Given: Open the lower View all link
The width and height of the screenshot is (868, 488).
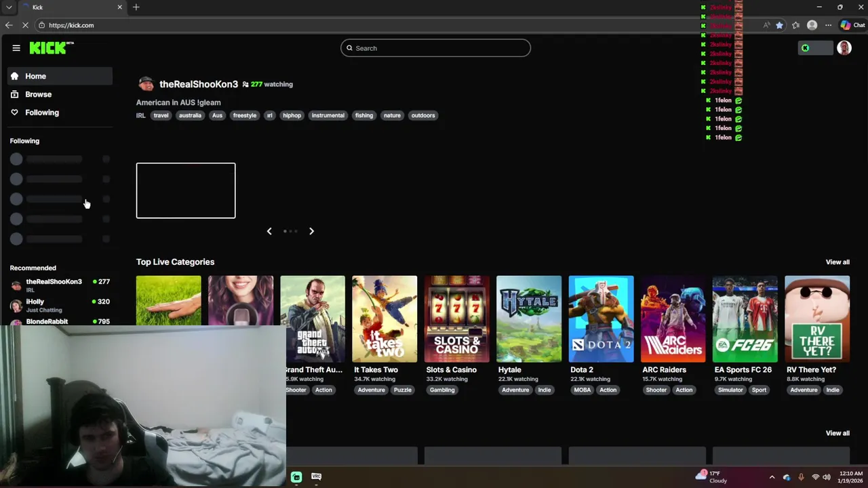Looking at the screenshot, I should [x=837, y=433].
